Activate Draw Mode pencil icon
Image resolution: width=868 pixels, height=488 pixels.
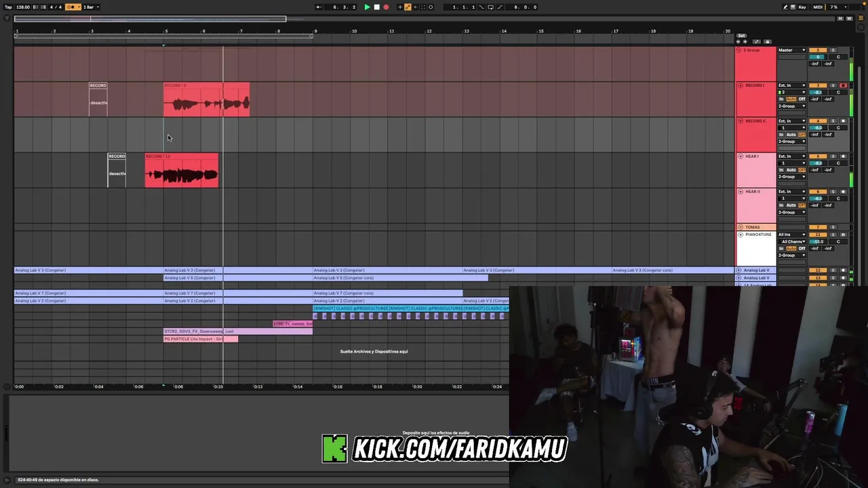(785, 7)
